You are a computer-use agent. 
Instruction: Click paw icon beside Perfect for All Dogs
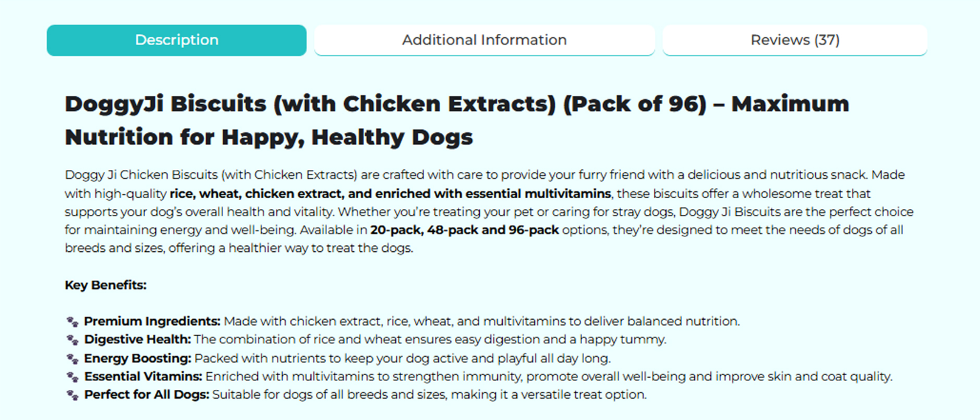(72, 395)
